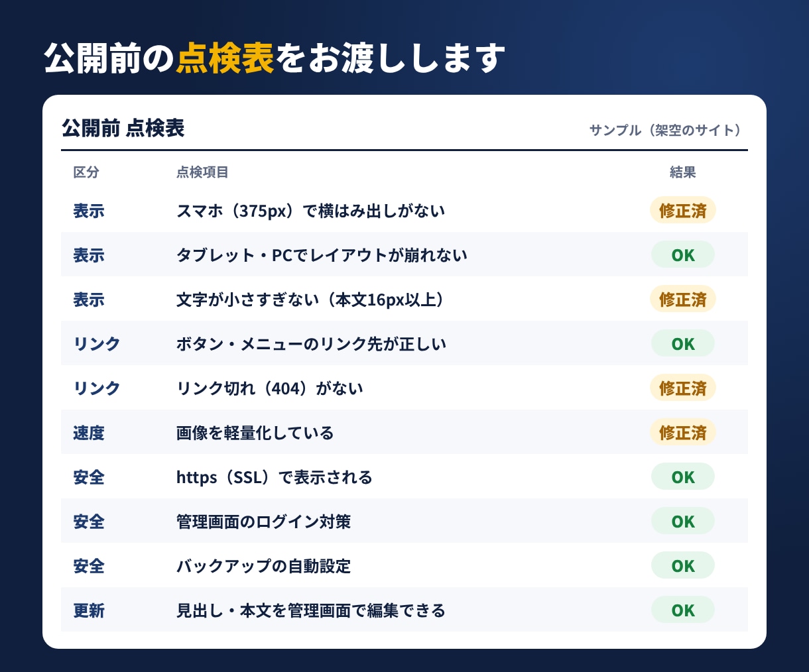The image size is (809, 672).
Task: Select item タブレット・PCでレイアウトが崩れない
Action: tap(322, 255)
